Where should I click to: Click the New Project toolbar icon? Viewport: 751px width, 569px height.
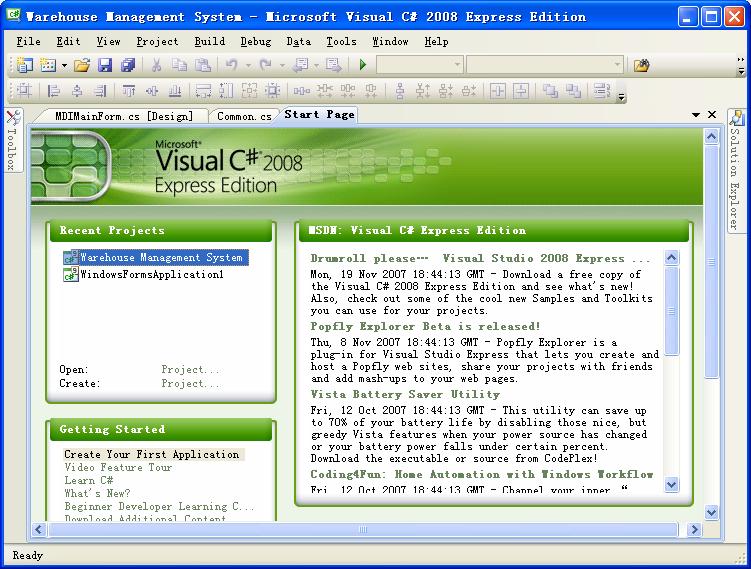click(x=24, y=65)
